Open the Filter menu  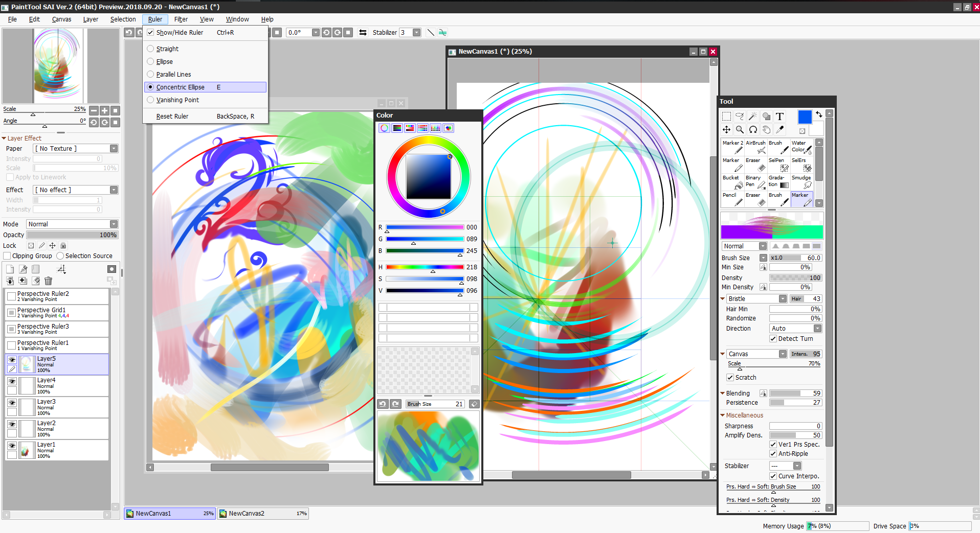coord(181,19)
